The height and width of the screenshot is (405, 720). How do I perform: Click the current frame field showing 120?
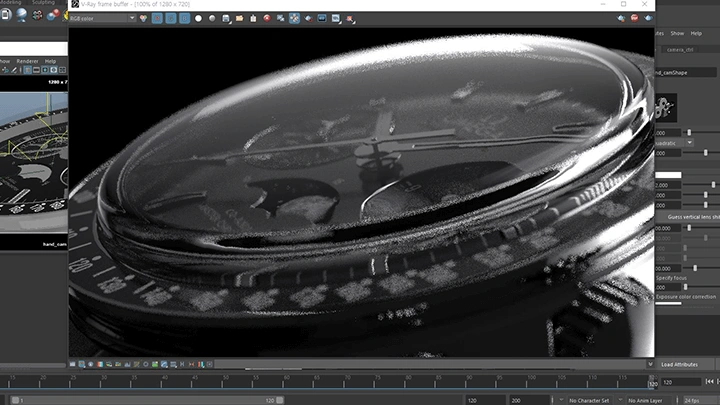[x=681, y=382]
